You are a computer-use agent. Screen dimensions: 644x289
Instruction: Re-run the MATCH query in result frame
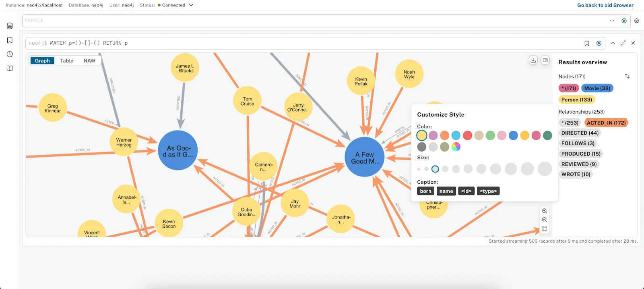tap(599, 43)
